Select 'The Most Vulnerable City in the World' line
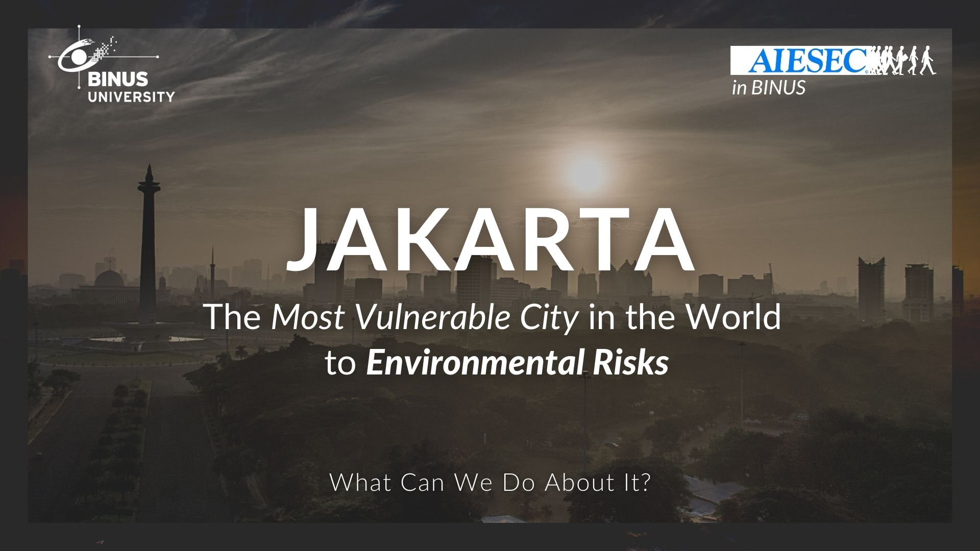The height and width of the screenshot is (551, 980). (x=493, y=317)
